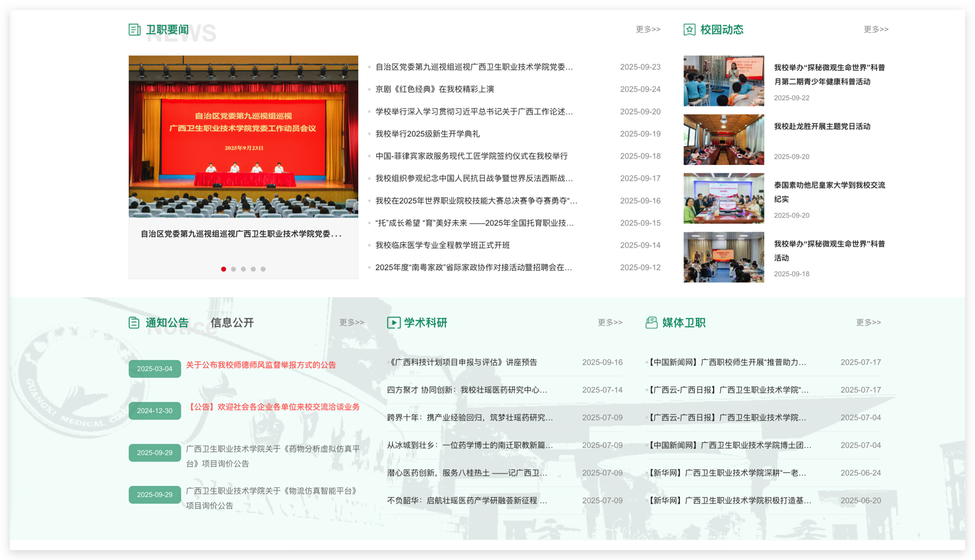Click the 卫职要闻 document icon
The width and height of the screenshot is (975, 560).
pyautogui.click(x=135, y=30)
